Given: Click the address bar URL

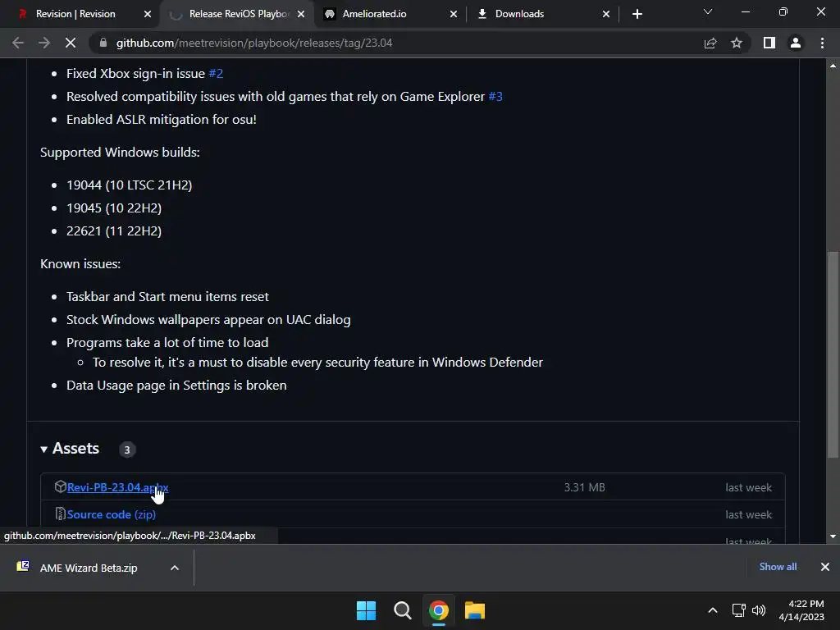Looking at the screenshot, I should coord(254,43).
